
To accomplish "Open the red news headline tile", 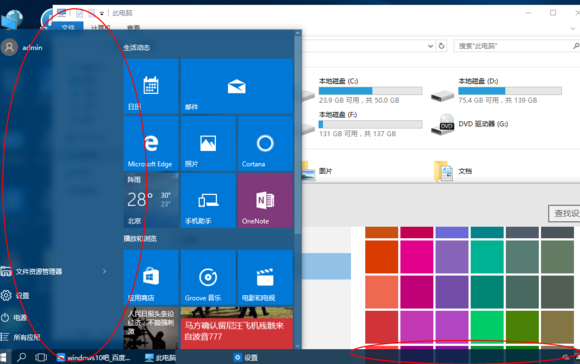I will point(237,328).
